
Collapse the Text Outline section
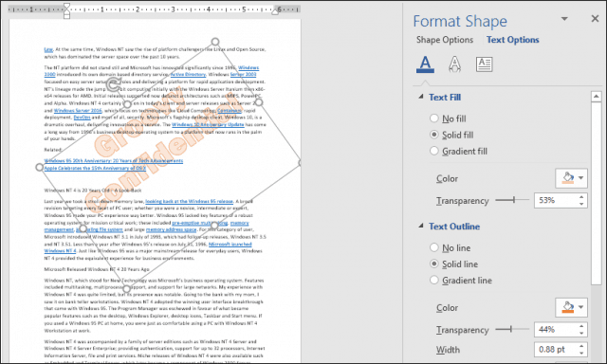(421, 226)
